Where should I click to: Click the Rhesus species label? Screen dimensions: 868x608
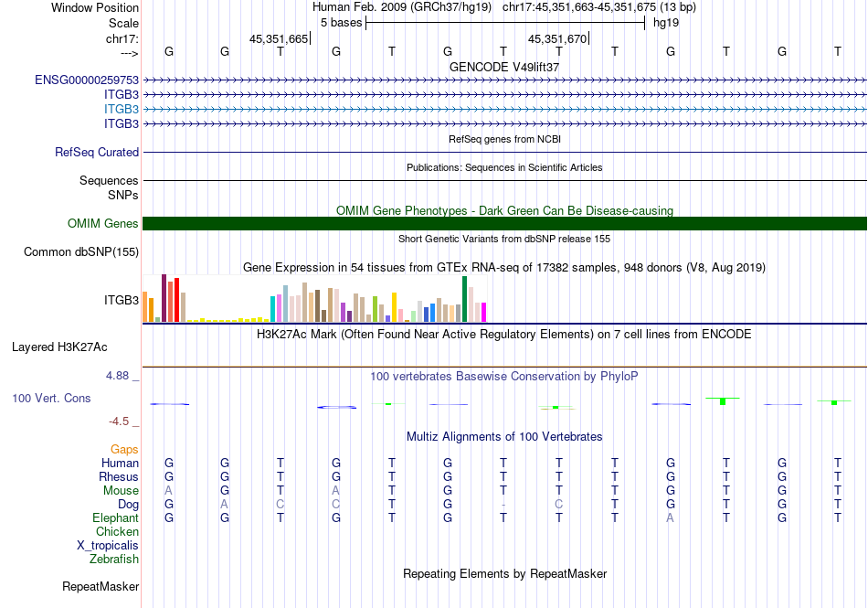click(119, 477)
